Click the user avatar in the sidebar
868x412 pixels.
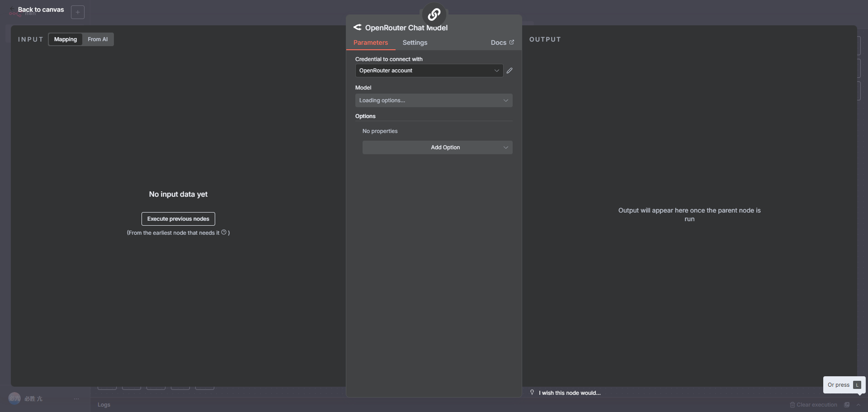14,398
